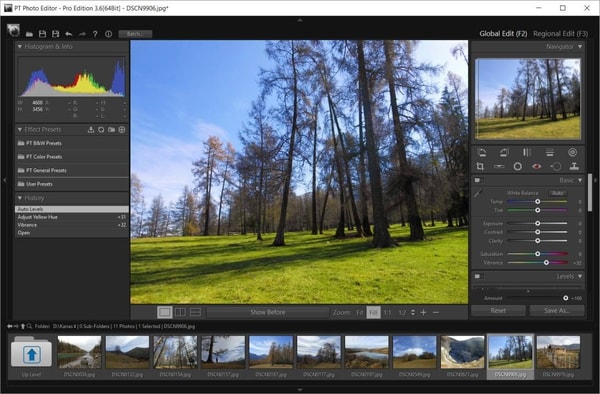Click the Save As... button
The height and width of the screenshot is (394, 600).
point(557,311)
